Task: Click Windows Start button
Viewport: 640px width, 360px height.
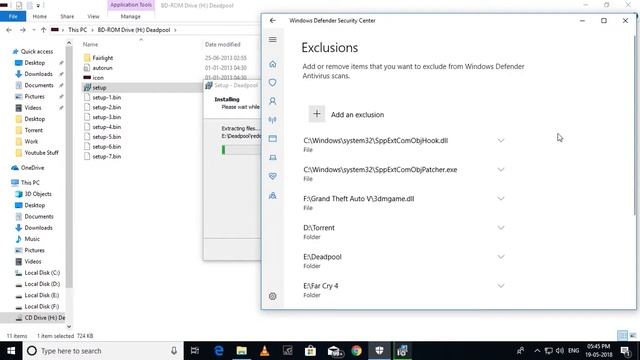Action: 11,351
